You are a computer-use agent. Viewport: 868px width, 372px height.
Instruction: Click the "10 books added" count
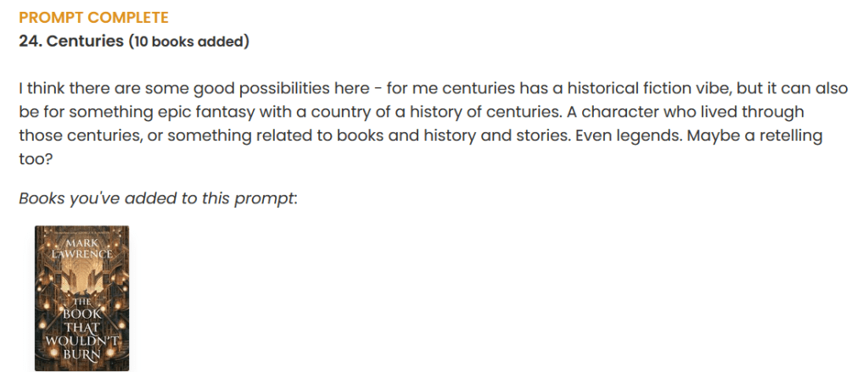click(x=188, y=41)
